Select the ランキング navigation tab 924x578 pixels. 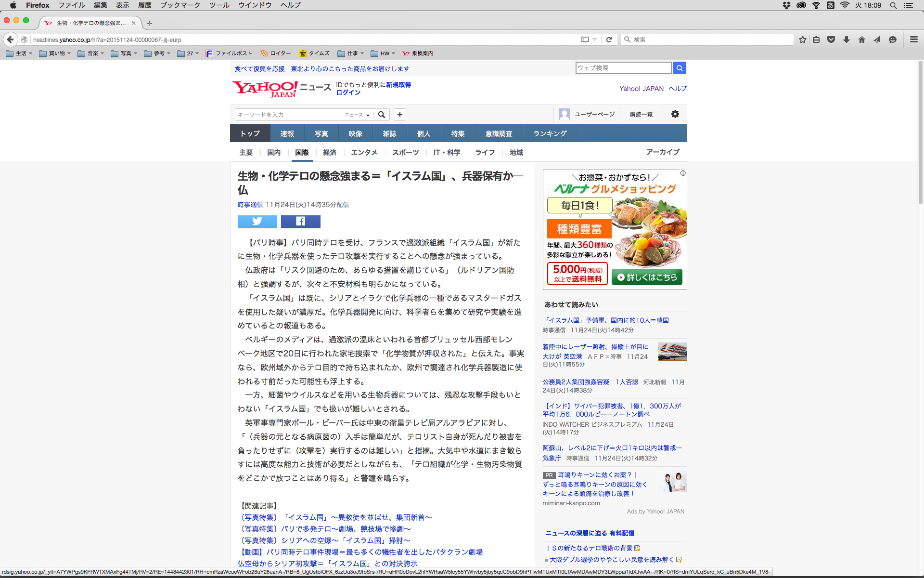pos(550,133)
